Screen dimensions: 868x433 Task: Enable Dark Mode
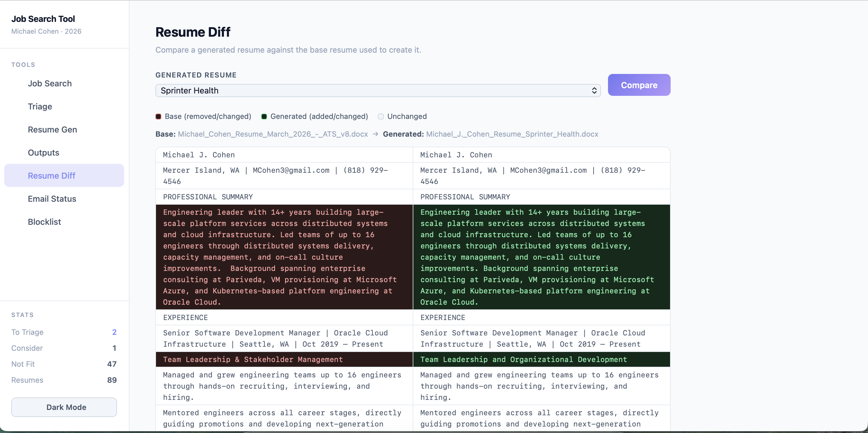pyautogui.click(x=64, y=407)
